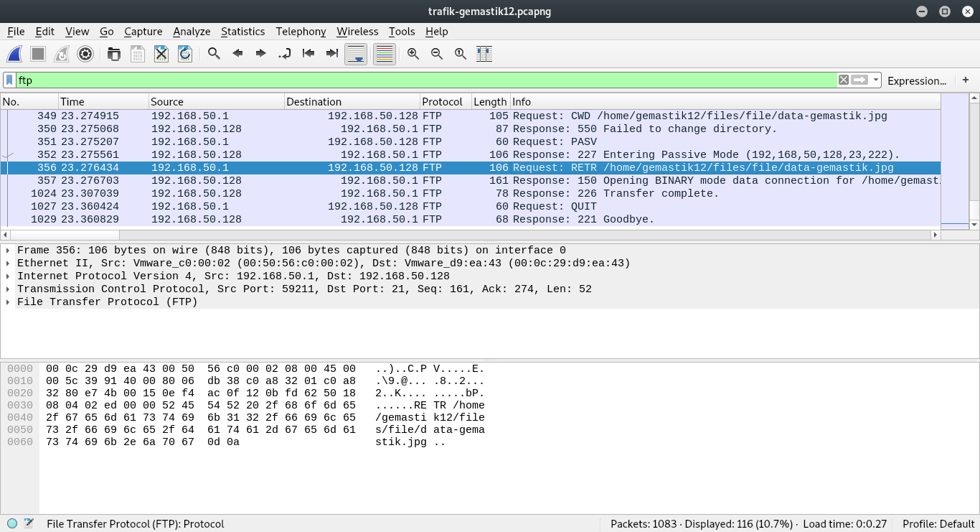Close this capture file

point(161,54)
